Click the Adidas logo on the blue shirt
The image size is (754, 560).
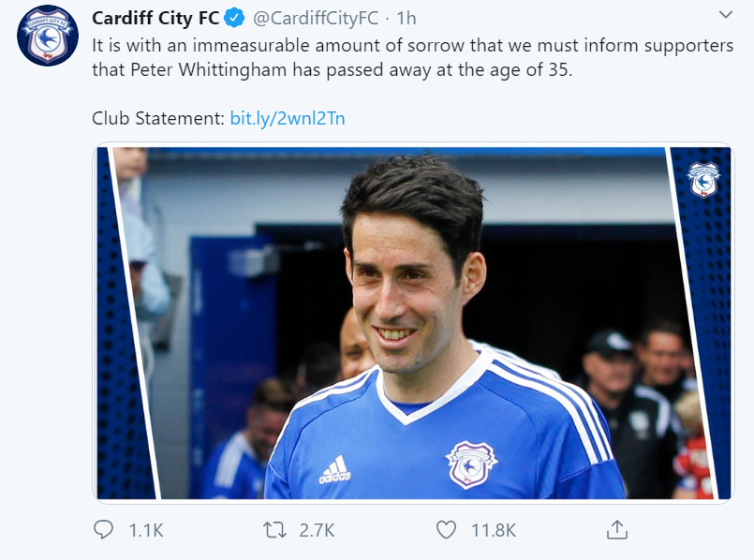click(334, 470)
